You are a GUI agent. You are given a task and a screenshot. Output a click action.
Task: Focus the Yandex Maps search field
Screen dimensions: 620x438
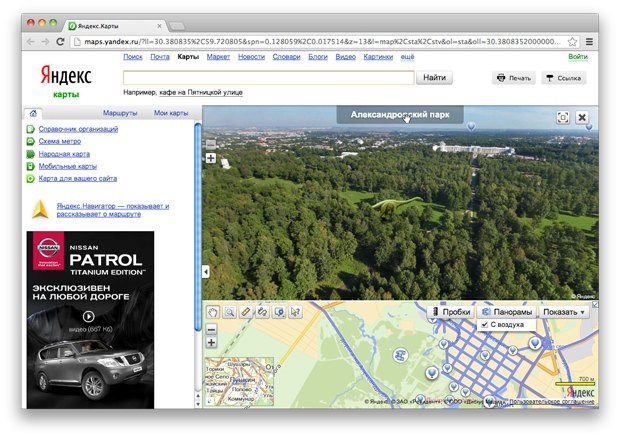click(268, 77)
